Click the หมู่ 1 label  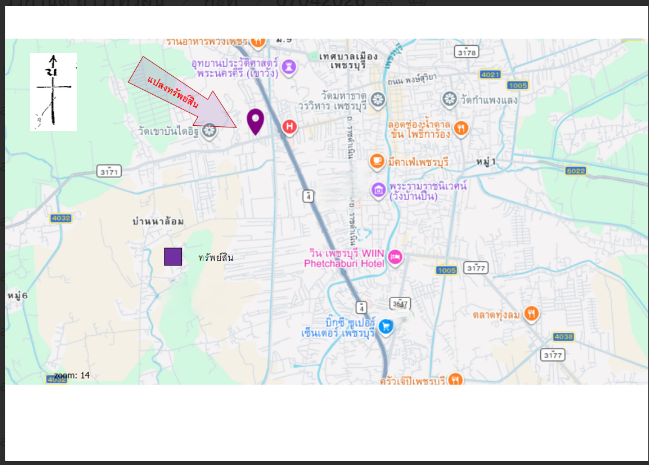486,162
